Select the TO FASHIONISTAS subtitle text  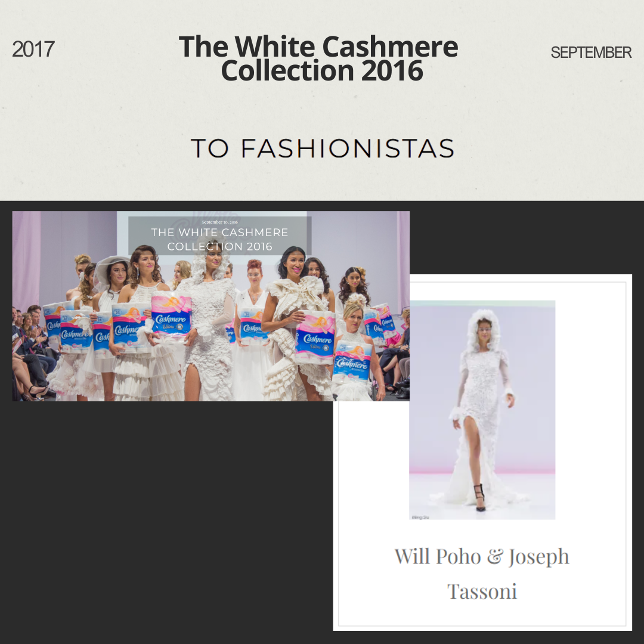323,148
